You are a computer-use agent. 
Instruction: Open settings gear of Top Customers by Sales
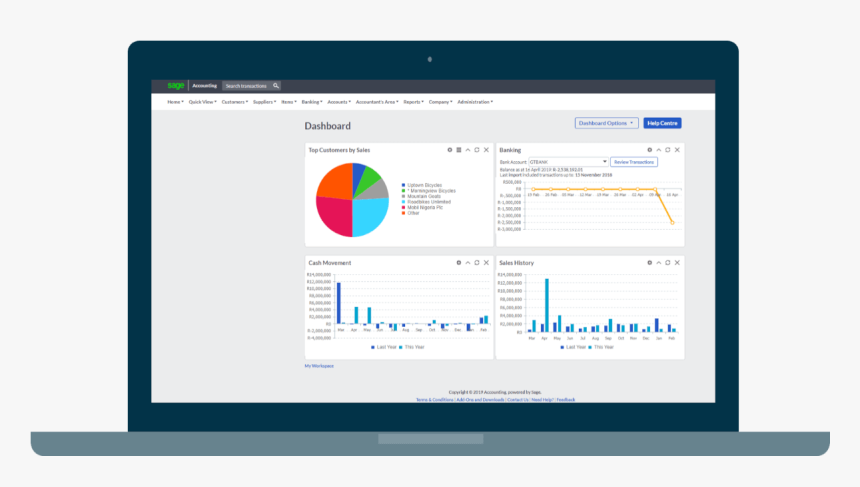450,150
